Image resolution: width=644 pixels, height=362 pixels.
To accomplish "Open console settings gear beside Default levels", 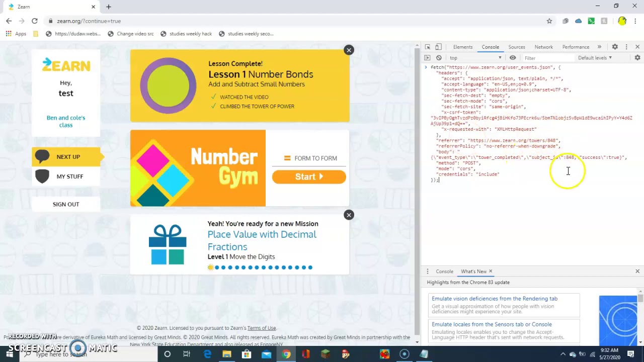I will pyautogui.click(x=637, y=58).
